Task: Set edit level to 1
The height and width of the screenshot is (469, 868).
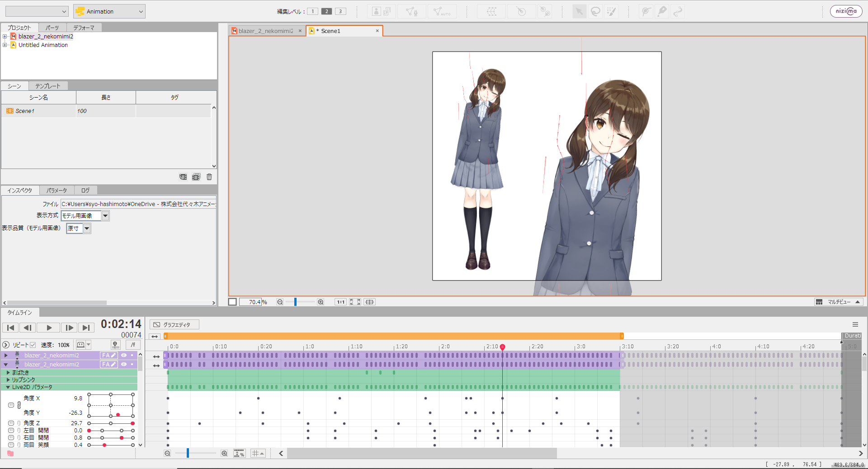Action: point(312,11)
